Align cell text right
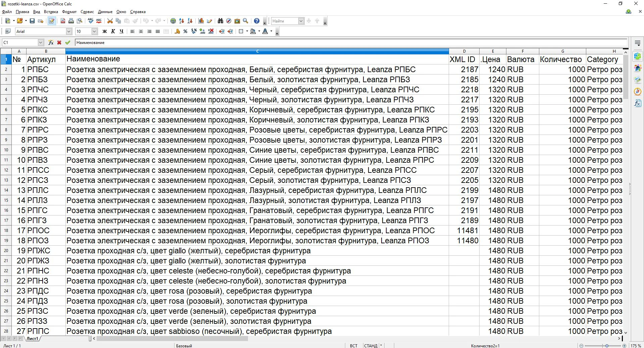644x348 pixels. pos(149,31)
